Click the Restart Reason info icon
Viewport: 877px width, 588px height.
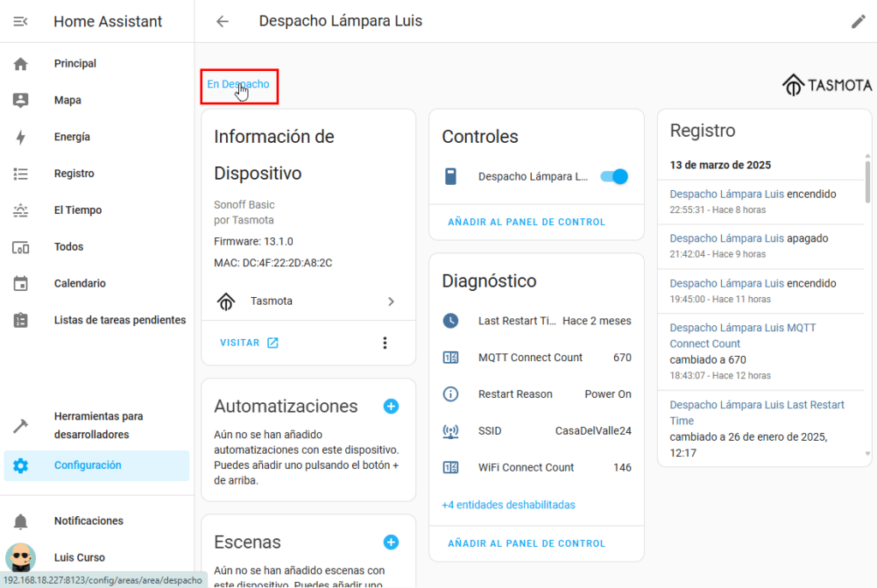[450, 395]
